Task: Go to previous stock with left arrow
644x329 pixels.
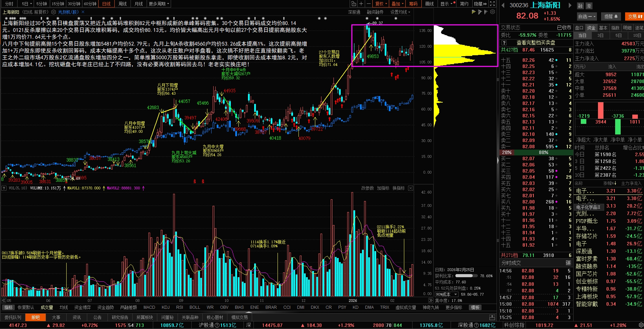Action: 503,5
